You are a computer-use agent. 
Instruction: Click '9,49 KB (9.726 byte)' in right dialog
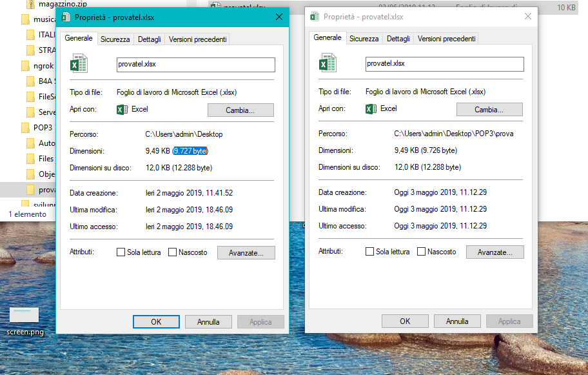point(426,150)
